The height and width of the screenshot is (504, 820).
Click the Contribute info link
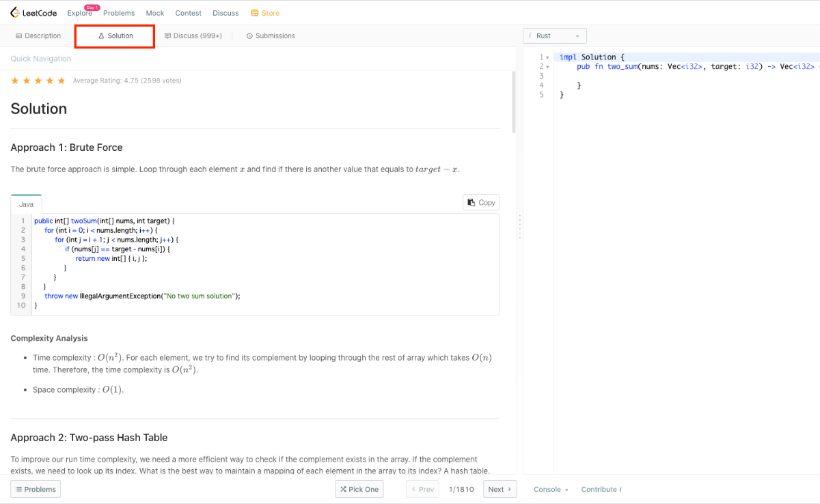click(601, 489)
